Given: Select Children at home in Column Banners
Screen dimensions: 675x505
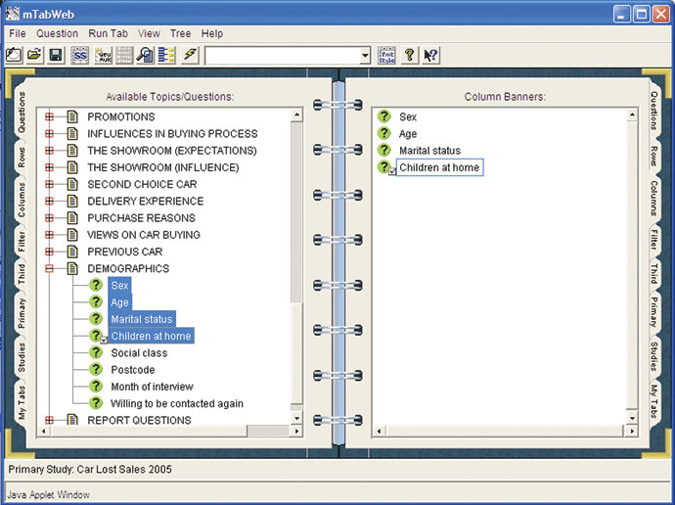Looking at the screenshot, I should pyautogui.click(x=440, y=167).
